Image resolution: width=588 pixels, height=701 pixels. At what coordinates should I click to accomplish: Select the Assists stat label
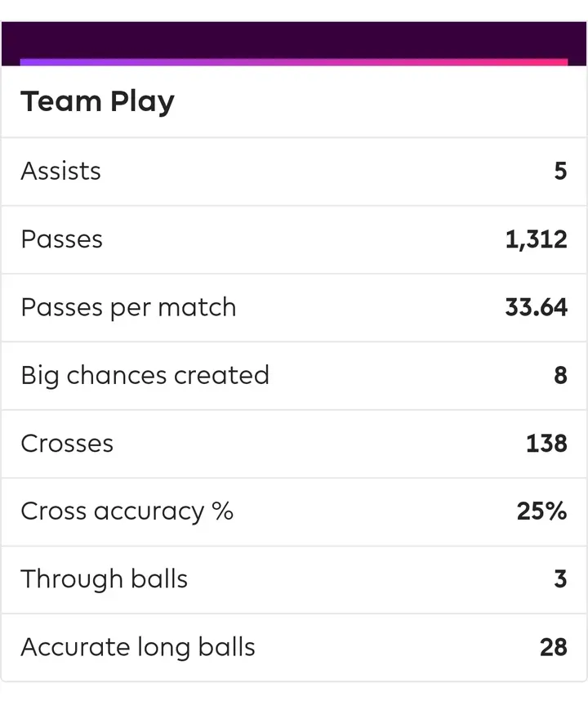point(61,171)
